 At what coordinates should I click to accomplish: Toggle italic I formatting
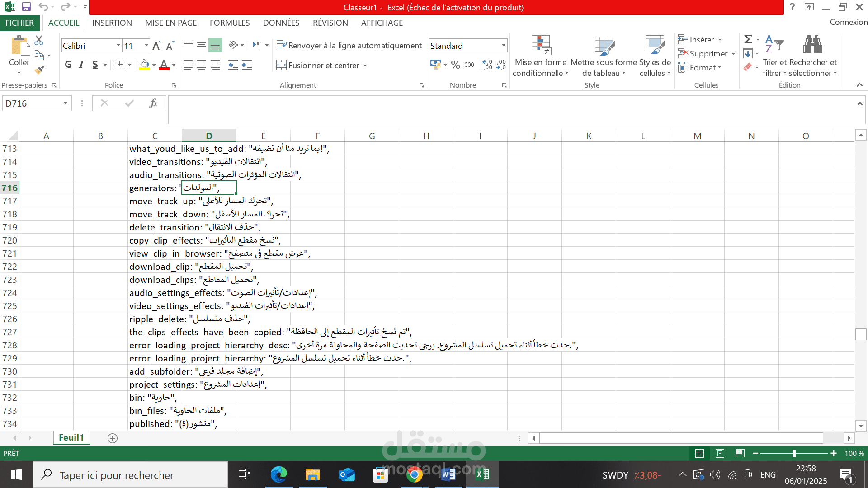pos(81,65)
